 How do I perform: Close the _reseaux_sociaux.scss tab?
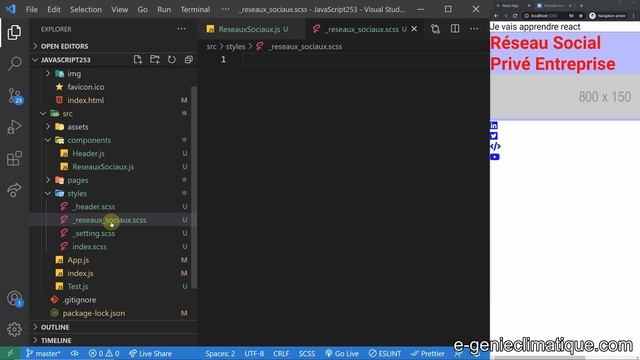(x=414, y=29)
